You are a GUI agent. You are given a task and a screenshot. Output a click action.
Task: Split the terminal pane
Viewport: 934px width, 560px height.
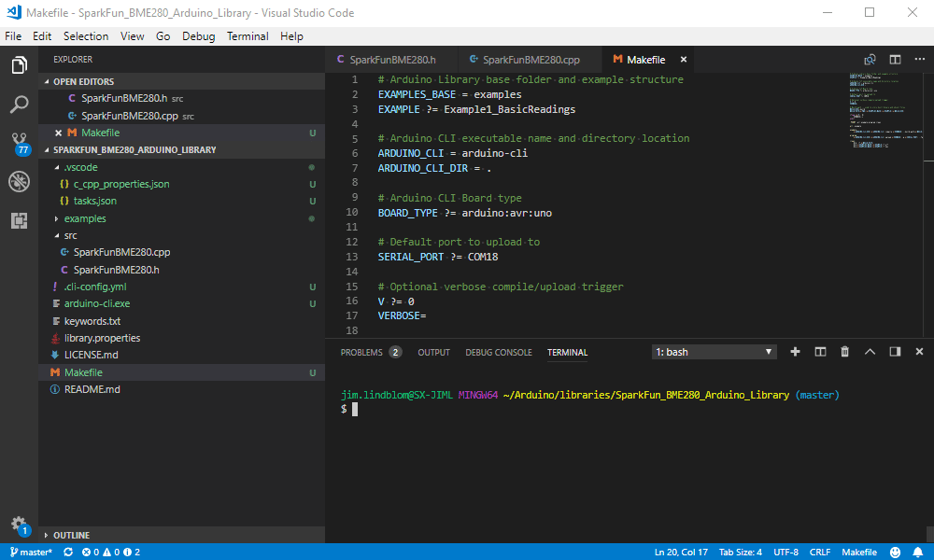click(820, 352)
